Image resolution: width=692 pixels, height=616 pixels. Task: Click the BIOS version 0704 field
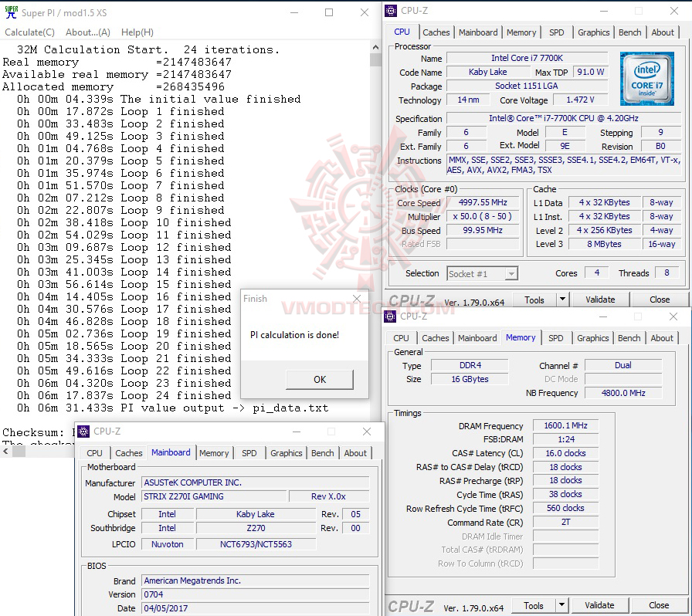tap(255, 594)
